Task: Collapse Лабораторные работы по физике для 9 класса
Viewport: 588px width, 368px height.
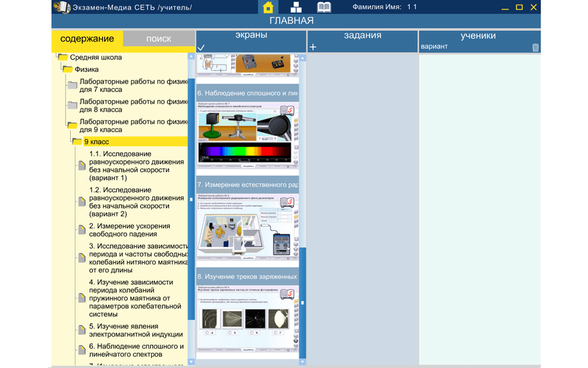Action: tap(133, 125)
